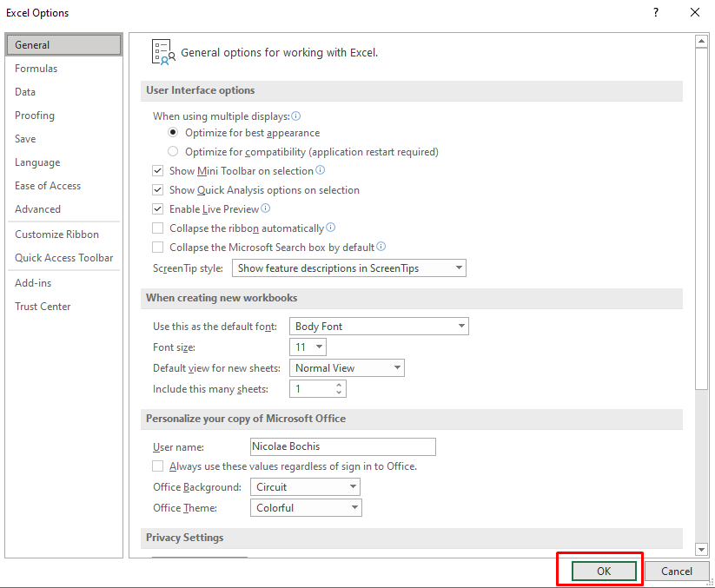Click the General options header icon
The width and height of the screenshot is (715, 588).
[163, 52]
